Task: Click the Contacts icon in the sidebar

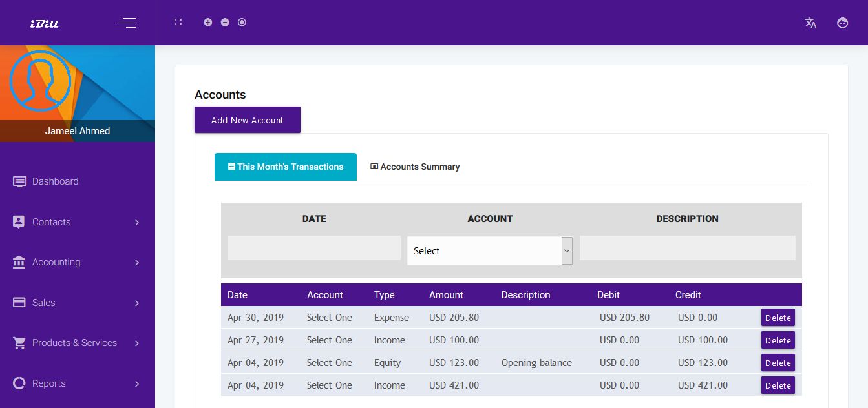Action: tap(18, 221)
